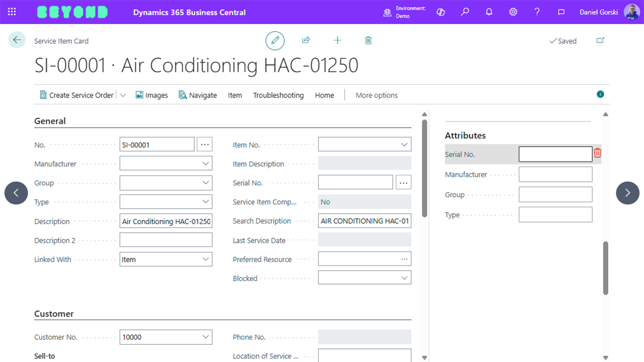644x362 pixels.
Task: Open the Create Service Order split arrow
Action: coord(123,95)
